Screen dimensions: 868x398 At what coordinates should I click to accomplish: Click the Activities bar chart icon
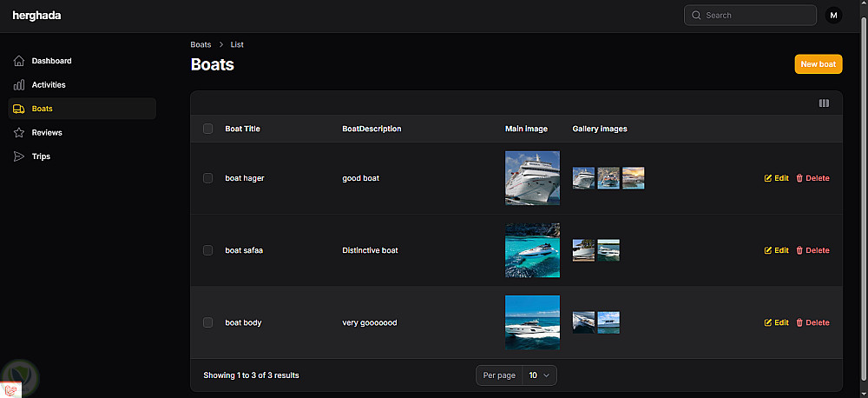pyautogui.click(x=19, y=85)
